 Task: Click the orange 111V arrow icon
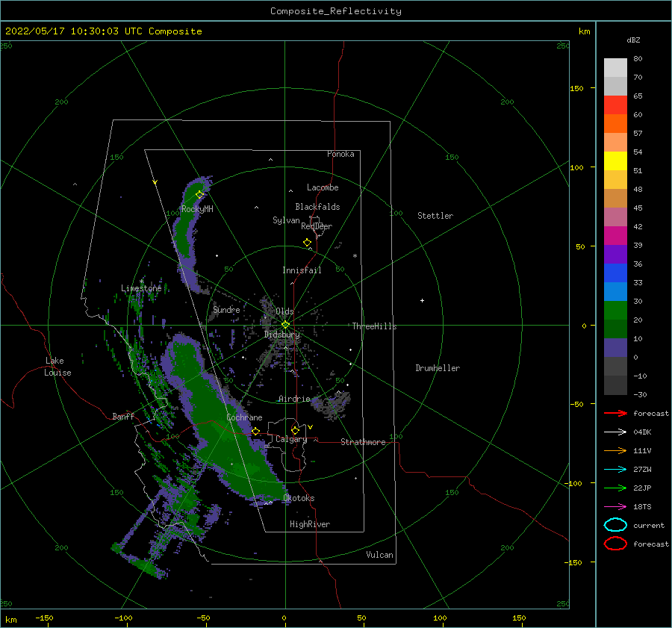click(x=615, y=450)
